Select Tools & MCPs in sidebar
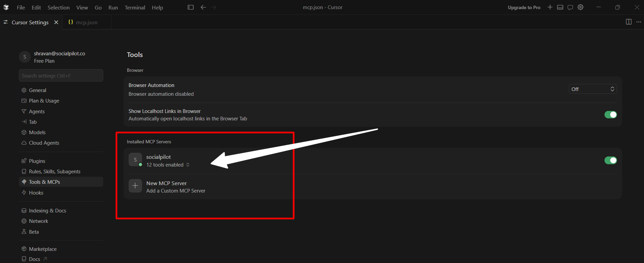The image size is (644, 263). (61, 182)
